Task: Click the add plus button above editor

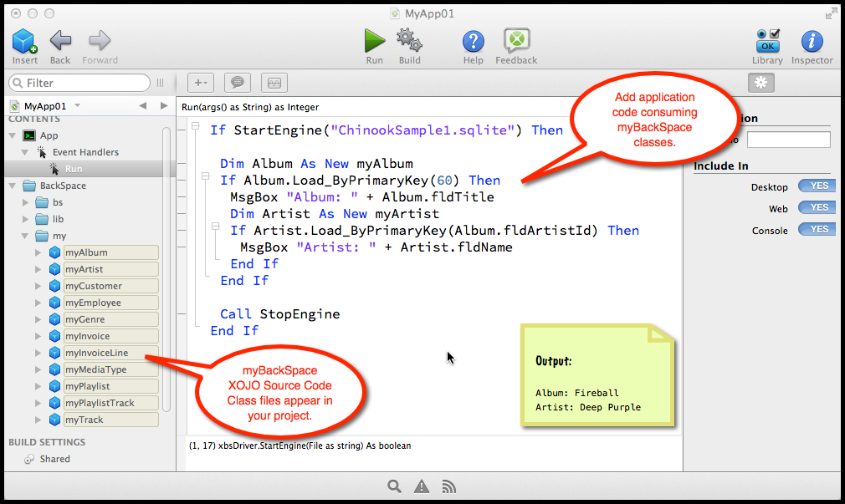Action: 201,83
